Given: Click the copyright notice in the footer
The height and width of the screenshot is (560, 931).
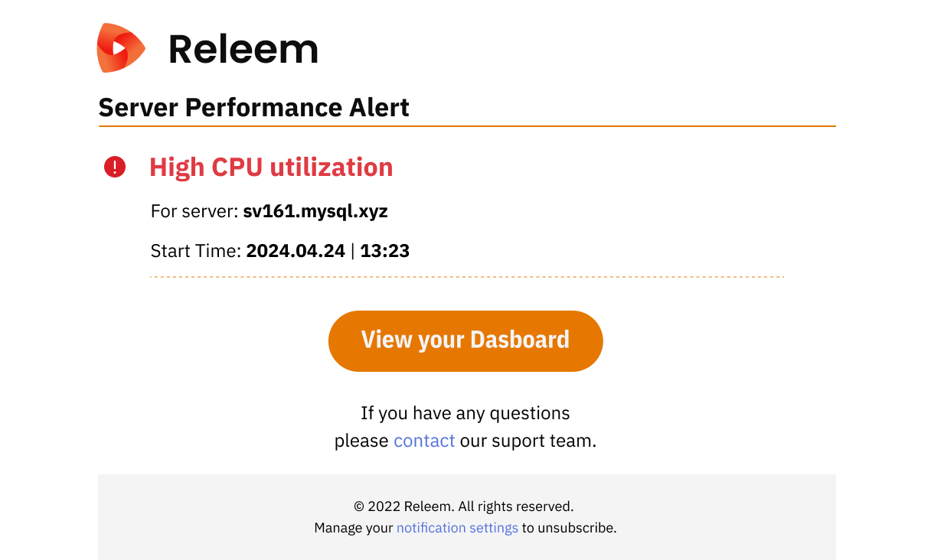Looking at the screenshot, I should 465,506.
